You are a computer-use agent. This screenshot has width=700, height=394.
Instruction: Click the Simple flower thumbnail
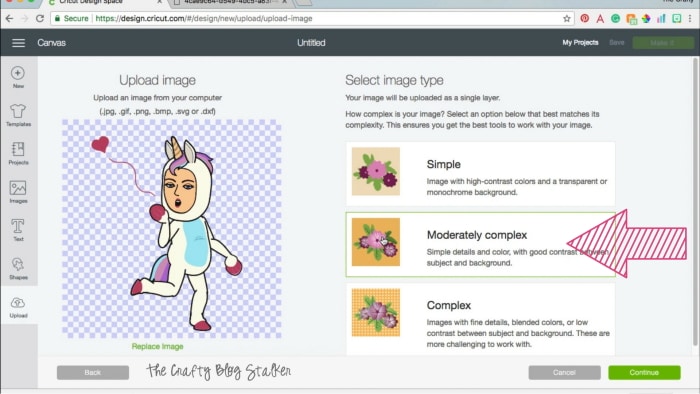click(376, 171)
